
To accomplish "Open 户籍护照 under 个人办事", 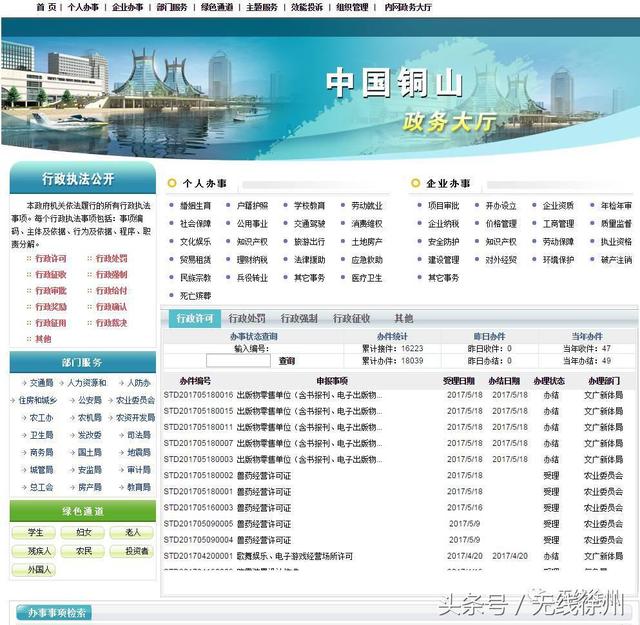I will coord(252,206).
